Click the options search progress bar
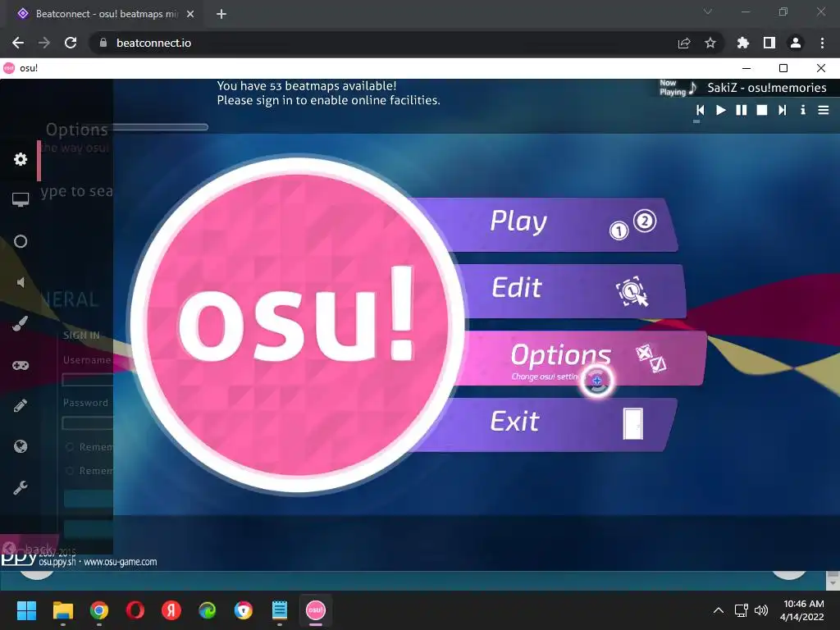 coord(161,127)
